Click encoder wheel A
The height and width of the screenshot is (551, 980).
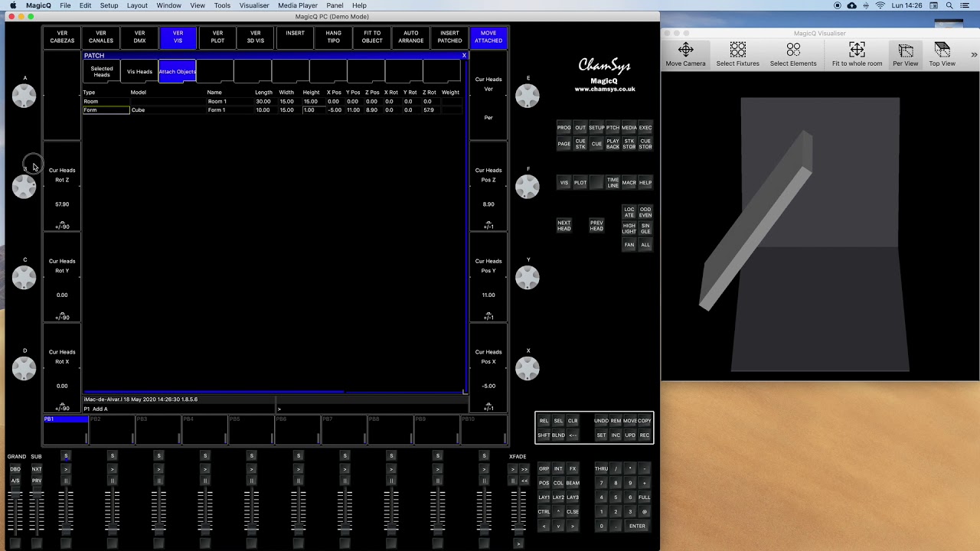coord(24,96)
